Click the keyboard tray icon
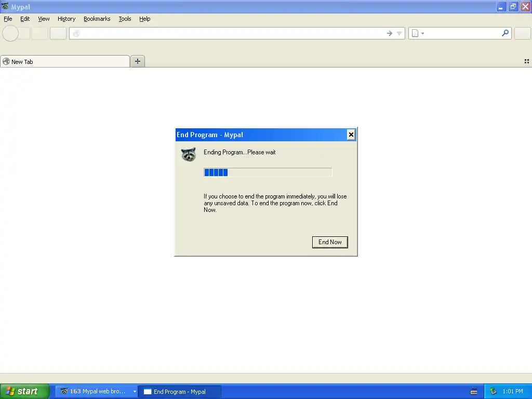 coord(474,392)
